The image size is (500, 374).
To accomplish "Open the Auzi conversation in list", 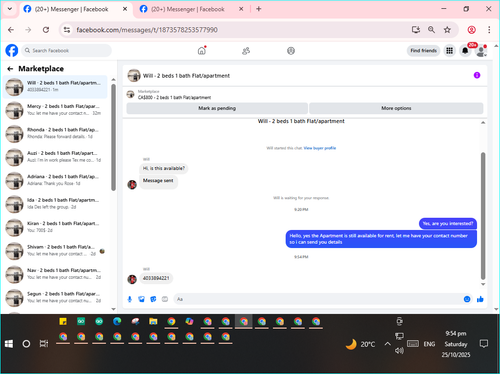I will click(x=55, y=157).
